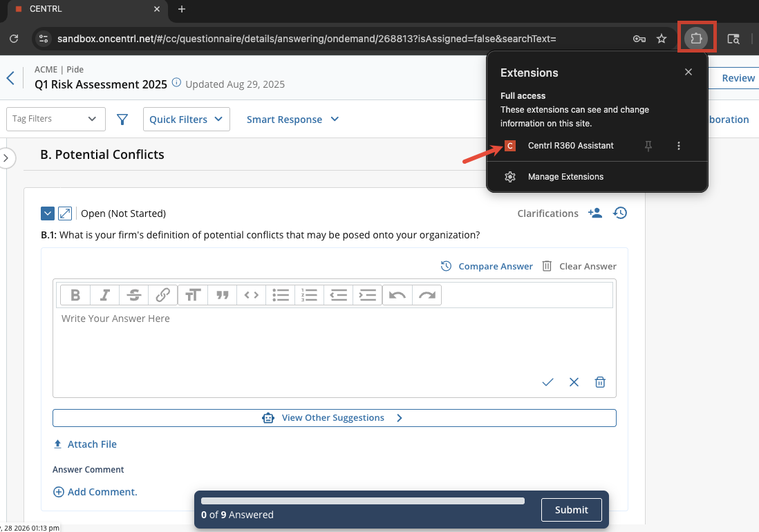Screen dimensions: 759x532
Task: Open the password manager key icon
Action: (x=639, y=39)
